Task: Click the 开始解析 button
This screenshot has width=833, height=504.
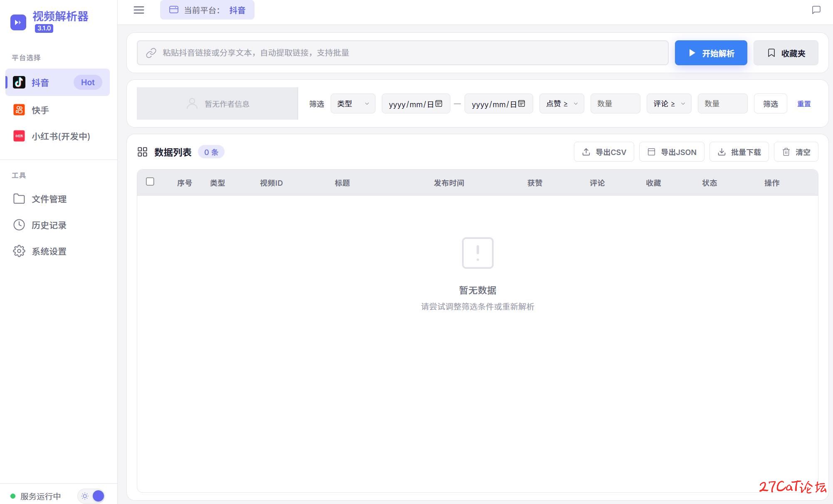Action: coord(711,53)
